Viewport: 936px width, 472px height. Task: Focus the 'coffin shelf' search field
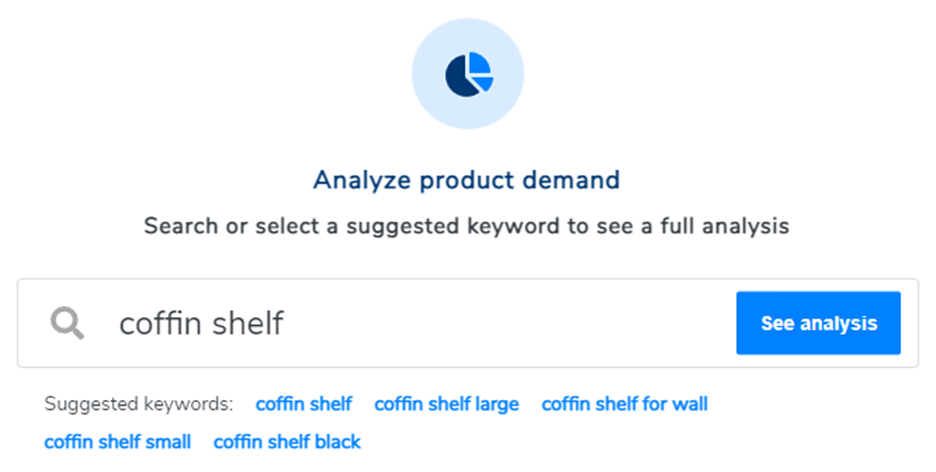pyautogui.click(x=376, y=323)
